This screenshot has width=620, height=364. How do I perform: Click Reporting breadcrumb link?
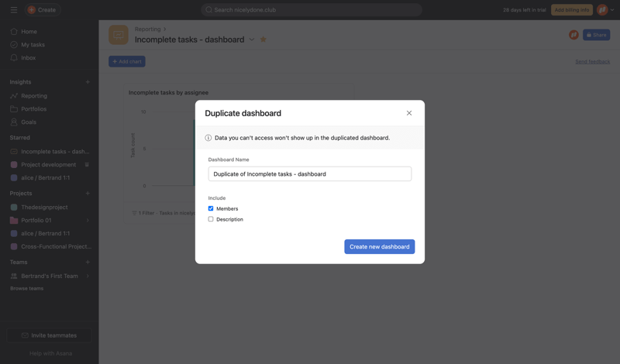point(147,29)
